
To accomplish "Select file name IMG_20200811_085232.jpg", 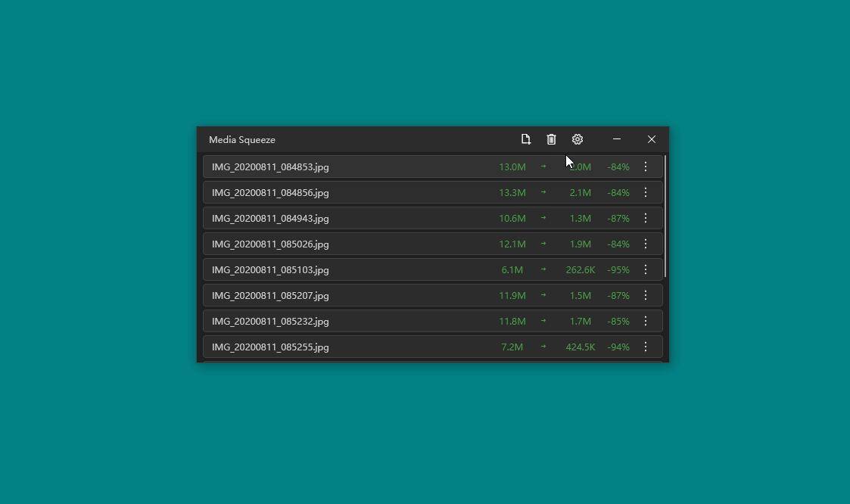I will (x=270, y=322).
